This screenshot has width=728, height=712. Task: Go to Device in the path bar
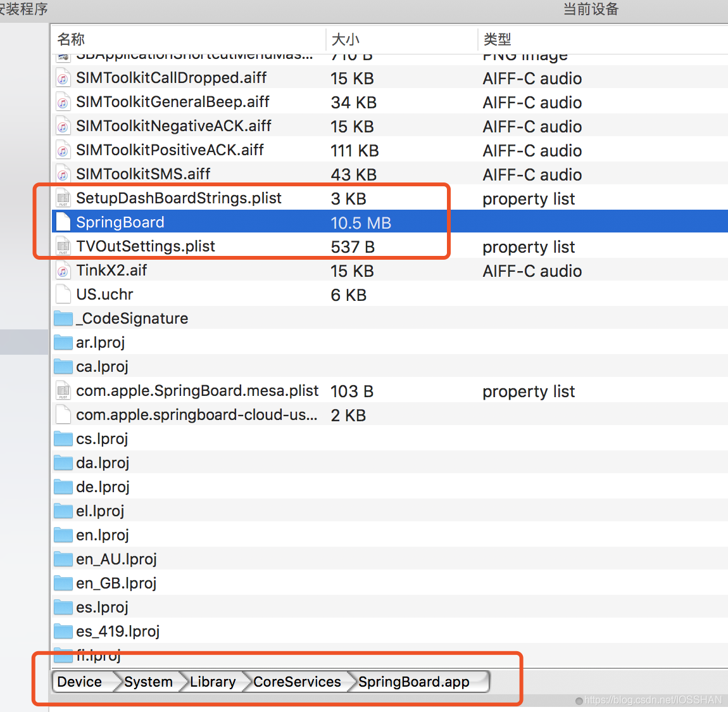tap(79, 682)
